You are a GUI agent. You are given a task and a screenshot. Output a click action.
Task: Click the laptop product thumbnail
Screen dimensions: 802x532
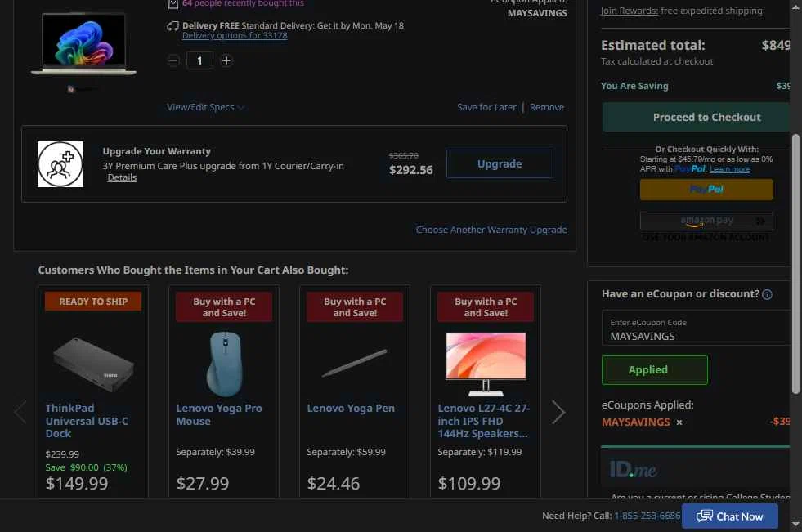83,44
